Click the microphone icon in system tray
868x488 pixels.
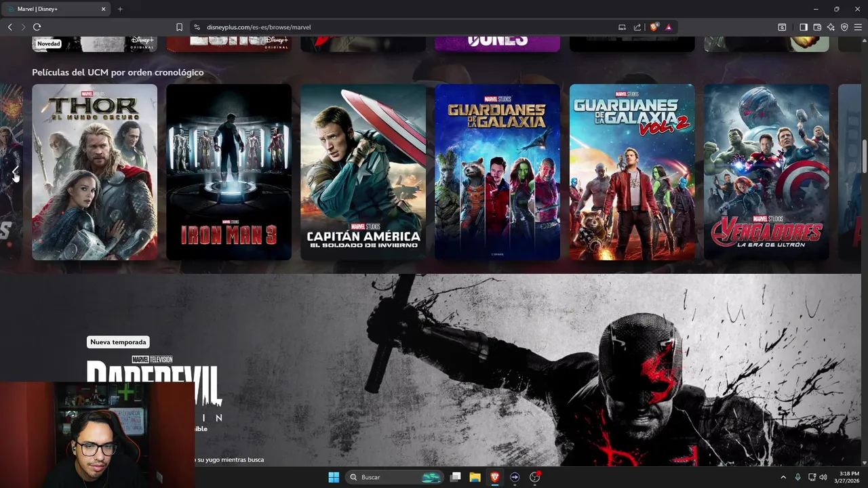pyautogui.click(x=798, y=477)
